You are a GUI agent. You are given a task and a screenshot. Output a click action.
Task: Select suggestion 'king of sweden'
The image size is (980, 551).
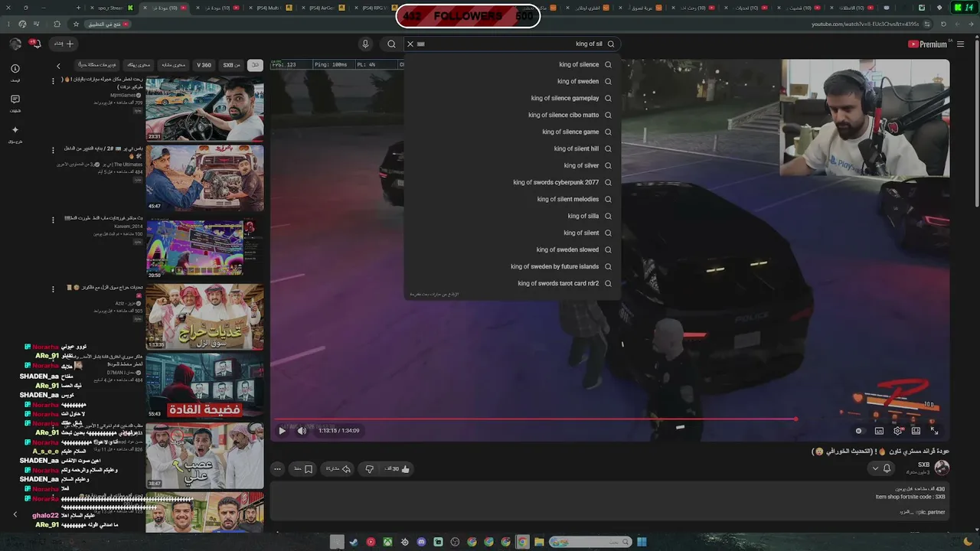tap(513, 82)
